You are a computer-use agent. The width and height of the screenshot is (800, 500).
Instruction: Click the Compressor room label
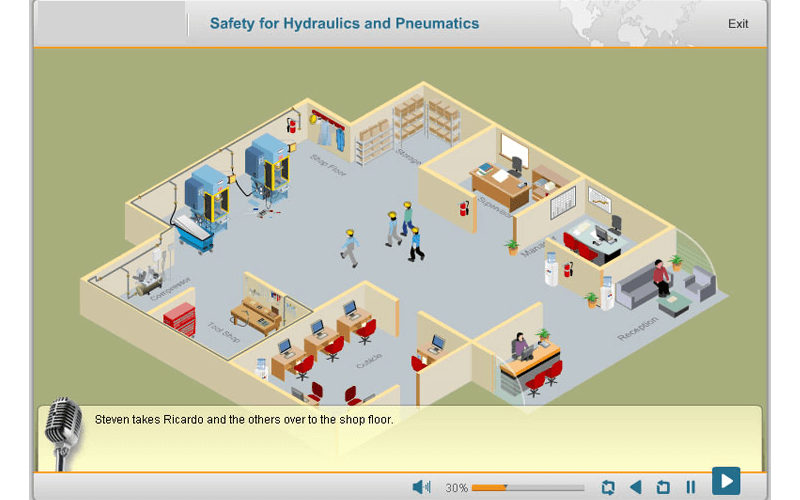[169, 291]
